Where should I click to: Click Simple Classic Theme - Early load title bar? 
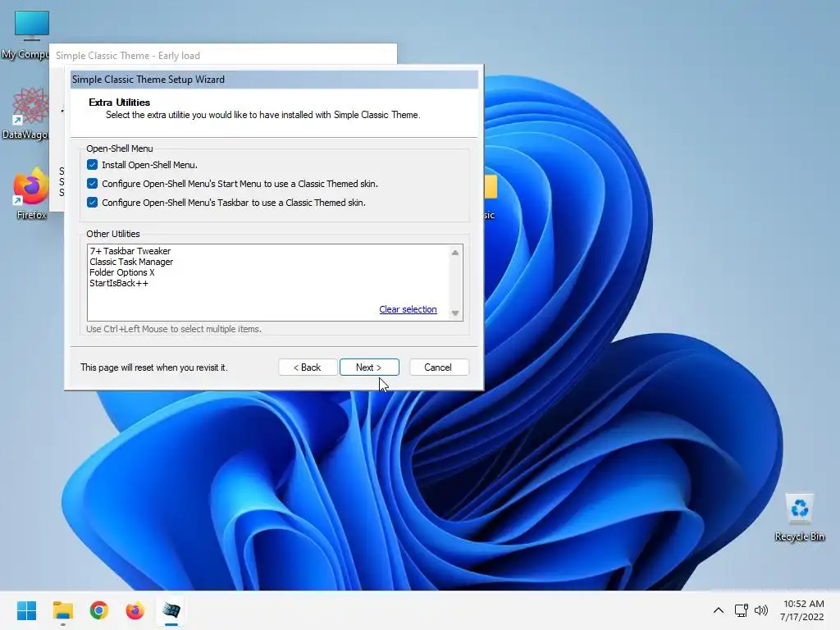click(x=223, y=55)
